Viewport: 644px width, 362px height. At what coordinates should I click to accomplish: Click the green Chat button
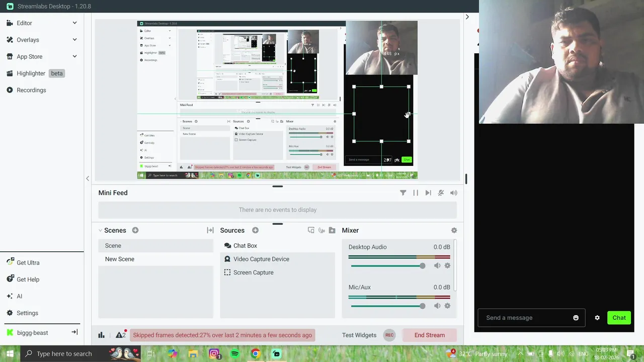tap(619, 318)
